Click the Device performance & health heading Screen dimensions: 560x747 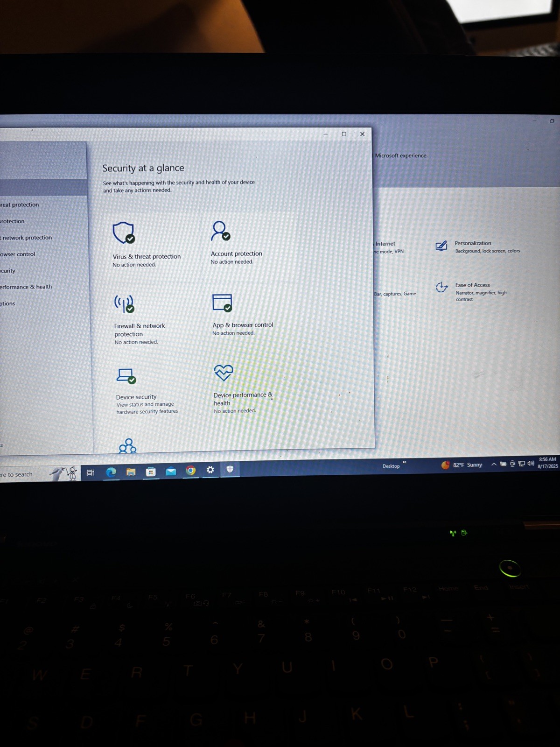click(x=243, y=399)
